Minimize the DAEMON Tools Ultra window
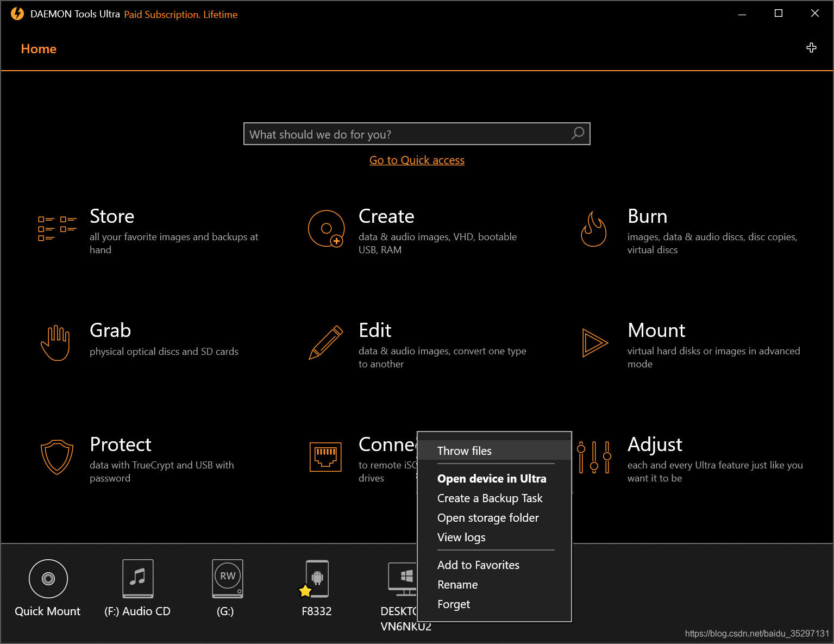 pos(742,14)
